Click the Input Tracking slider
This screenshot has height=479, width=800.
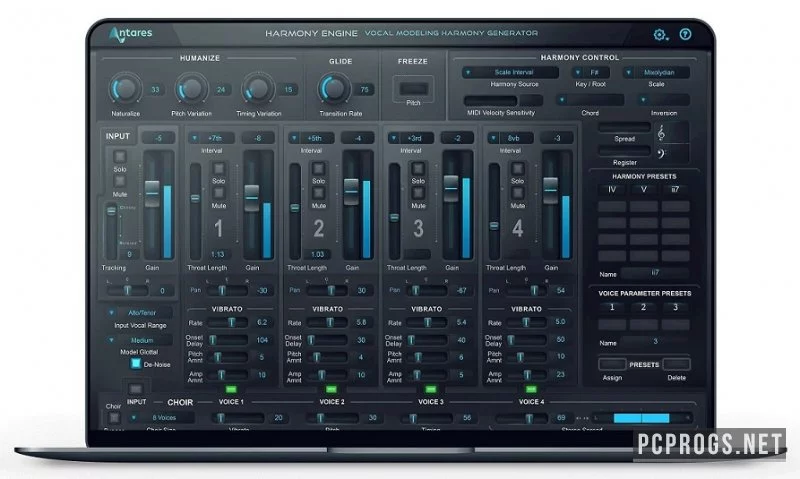point(111,231)
